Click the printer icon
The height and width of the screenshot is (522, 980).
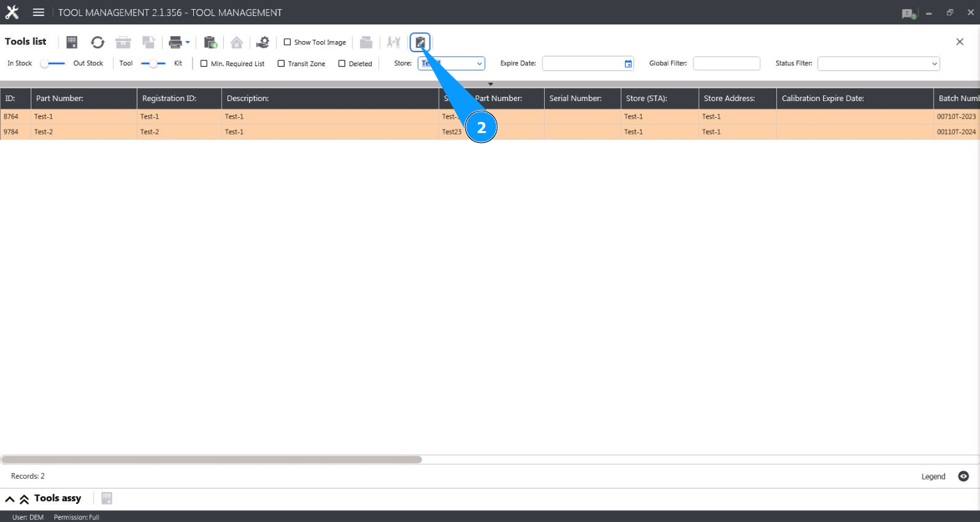tap(175, 43)
